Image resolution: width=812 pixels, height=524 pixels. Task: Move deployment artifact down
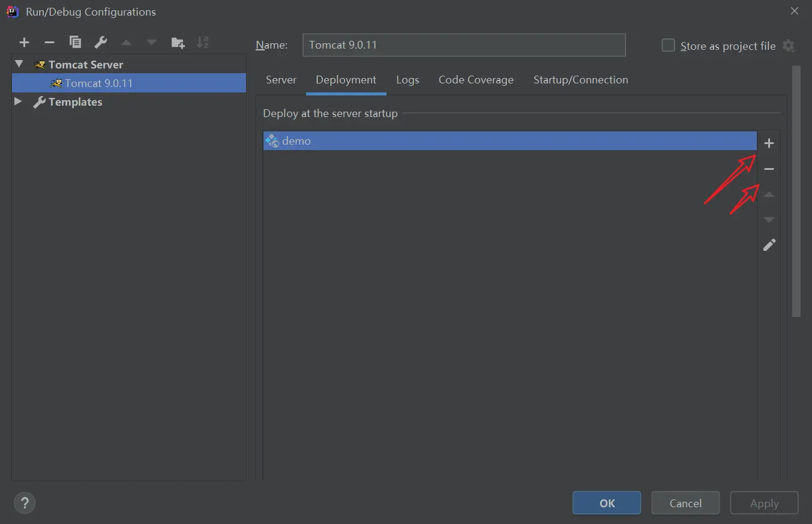[x=769, y=220]
